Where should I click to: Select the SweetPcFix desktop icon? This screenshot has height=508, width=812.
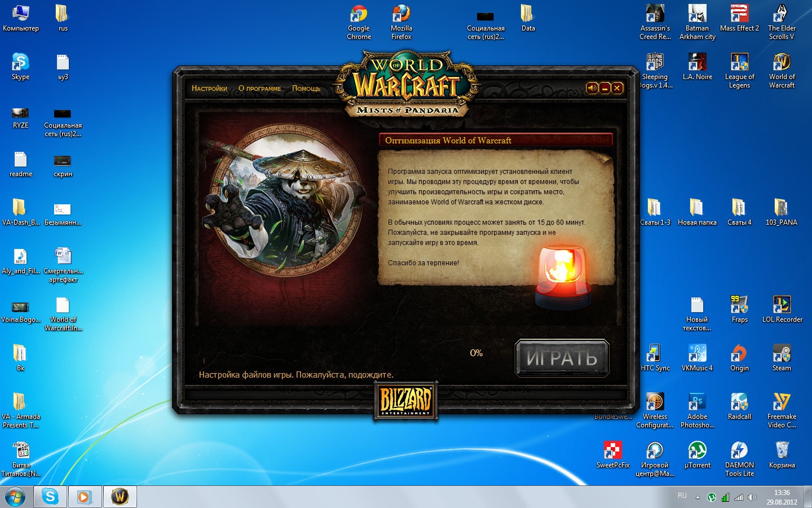613,456
